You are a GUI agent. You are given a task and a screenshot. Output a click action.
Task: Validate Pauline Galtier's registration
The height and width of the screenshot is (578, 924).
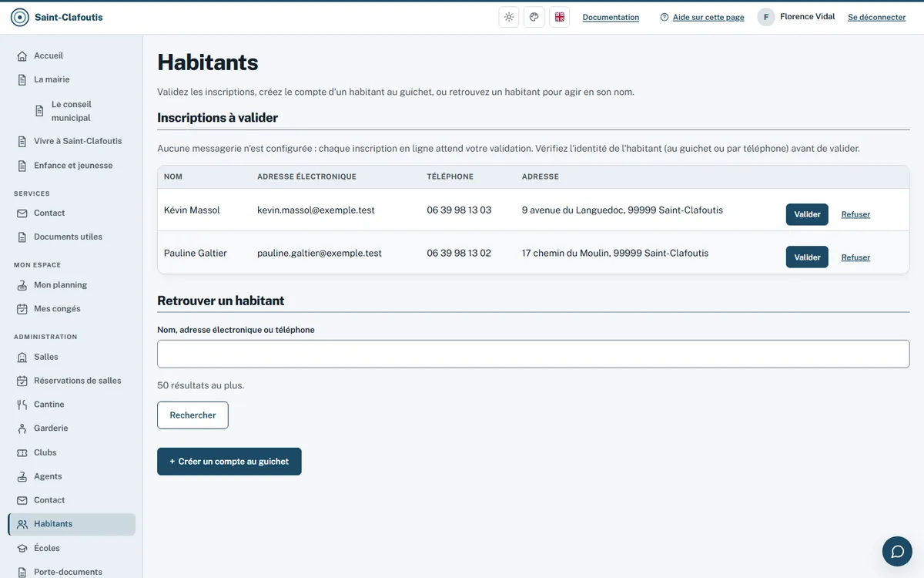pyautogui.click(x=807, y=257)
